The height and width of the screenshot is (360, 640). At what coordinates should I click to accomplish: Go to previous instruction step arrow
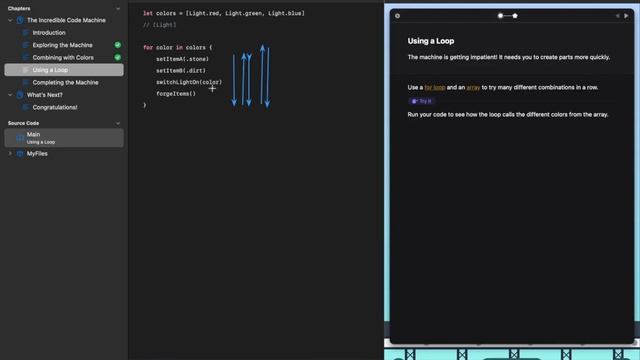click(x=618, y=16)
